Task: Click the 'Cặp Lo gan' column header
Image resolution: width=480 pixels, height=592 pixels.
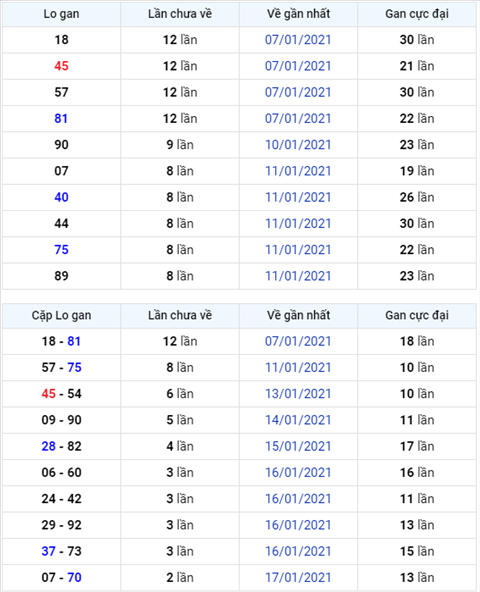Action: tap(61, 315)
